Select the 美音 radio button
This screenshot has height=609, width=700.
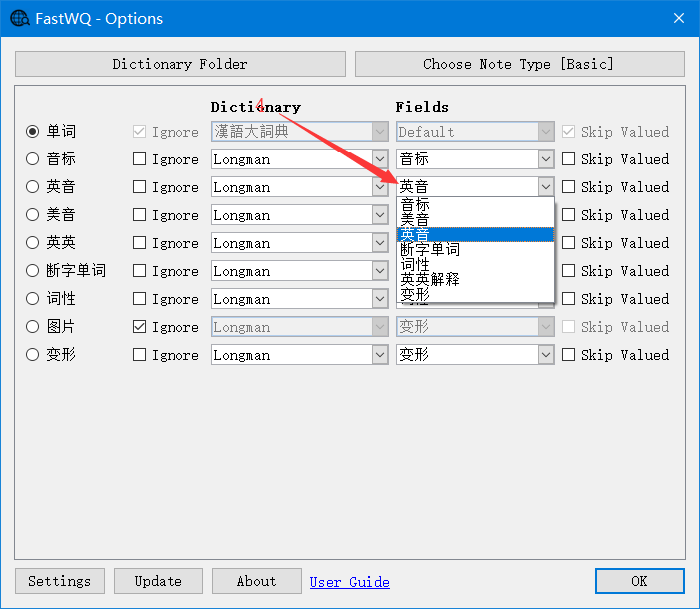click(33, 215)
